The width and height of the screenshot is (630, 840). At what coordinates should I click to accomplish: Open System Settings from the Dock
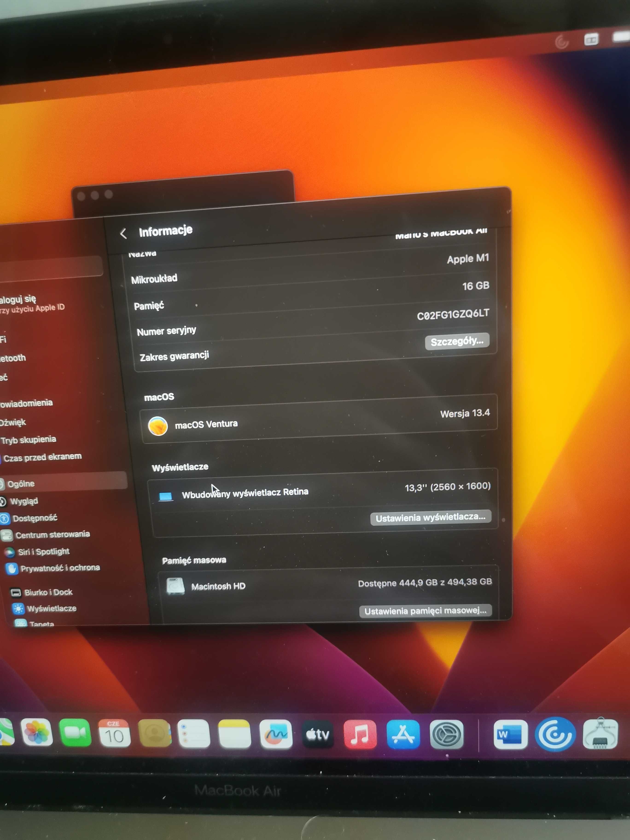446,735
